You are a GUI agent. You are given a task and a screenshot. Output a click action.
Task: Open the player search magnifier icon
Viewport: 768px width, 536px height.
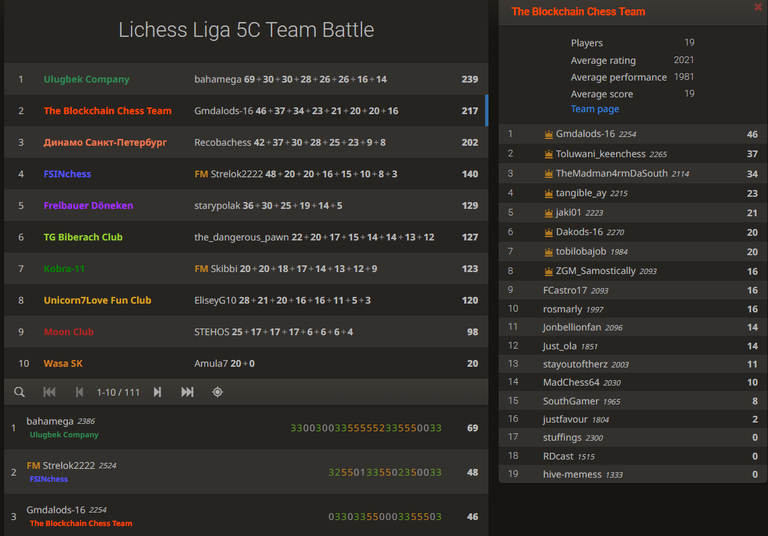coord(19,392)
